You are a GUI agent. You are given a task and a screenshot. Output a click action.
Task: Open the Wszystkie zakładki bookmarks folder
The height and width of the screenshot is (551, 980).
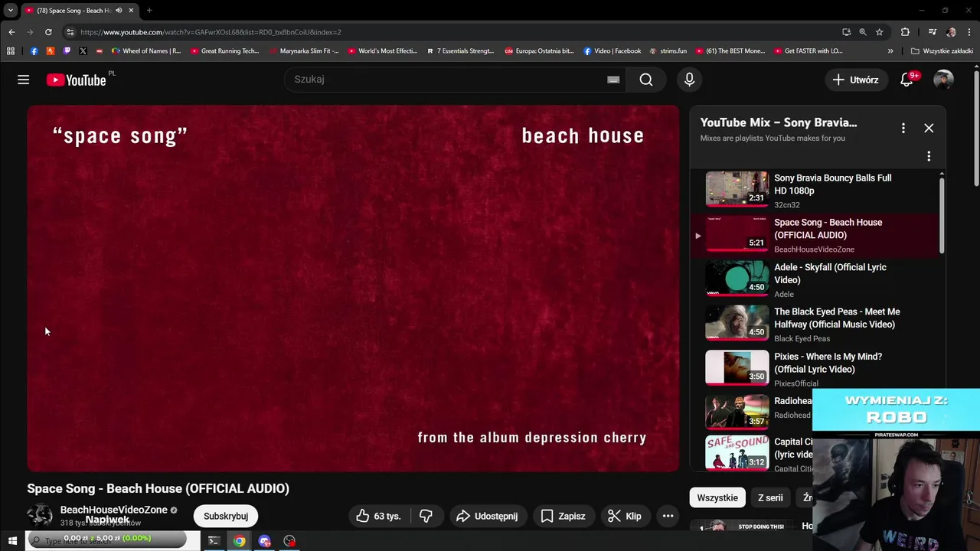[942, 51]
